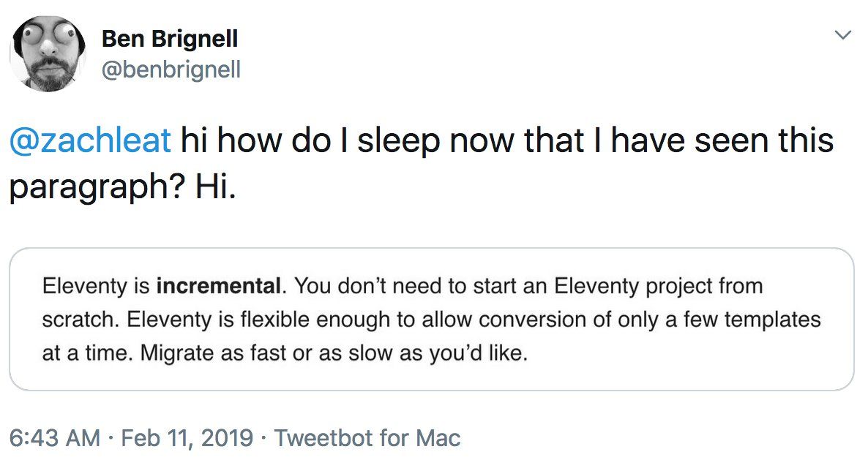Screen dimensions: 868x471
Task: Open the embedded Eleventy paragraph image
Action: tap(432, 320)
